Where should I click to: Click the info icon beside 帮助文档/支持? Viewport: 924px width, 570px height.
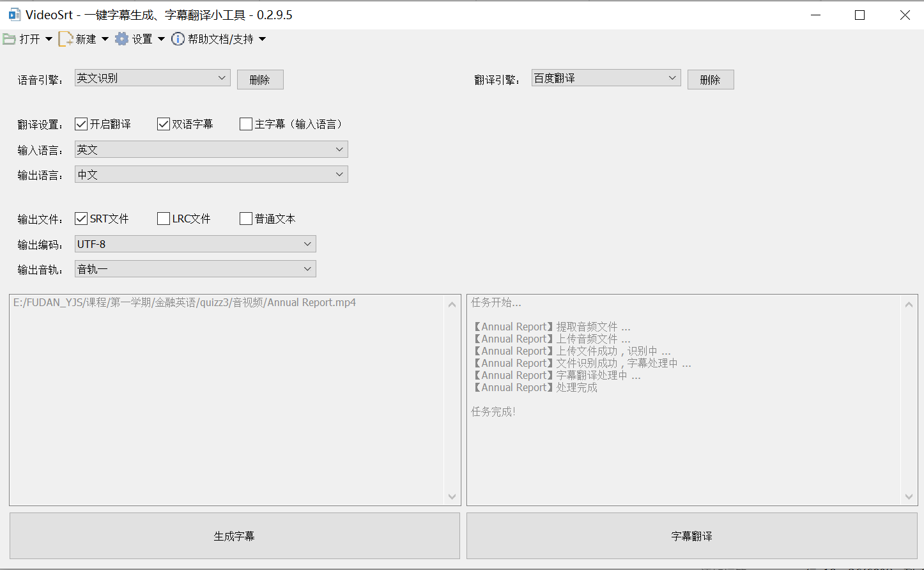pyautogui.click(x=177, y=38)
